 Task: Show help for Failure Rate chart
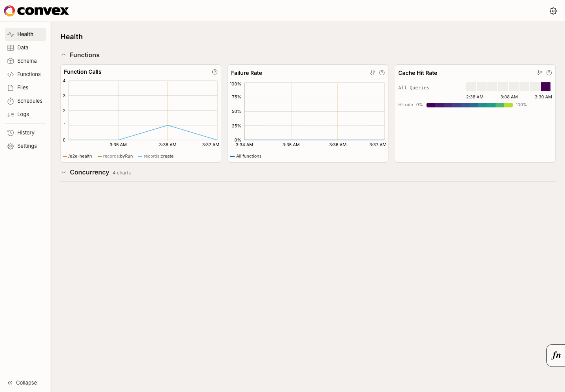pyautogui.click(x=382, y=73)
